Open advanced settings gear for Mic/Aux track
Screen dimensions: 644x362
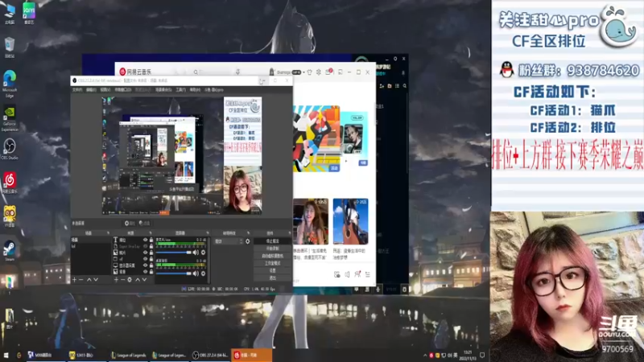pyautogui.click(x=203, y=253)
